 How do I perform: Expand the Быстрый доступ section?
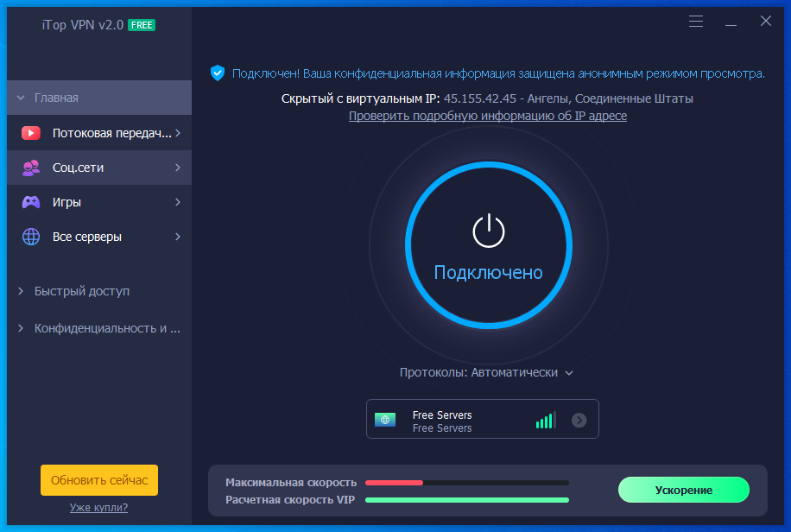(x=82, y=291)
